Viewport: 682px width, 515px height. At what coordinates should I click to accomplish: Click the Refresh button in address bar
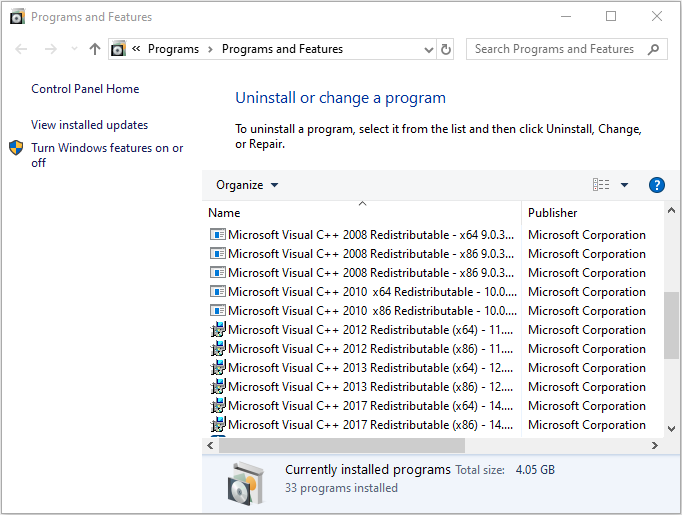point(446,49)
